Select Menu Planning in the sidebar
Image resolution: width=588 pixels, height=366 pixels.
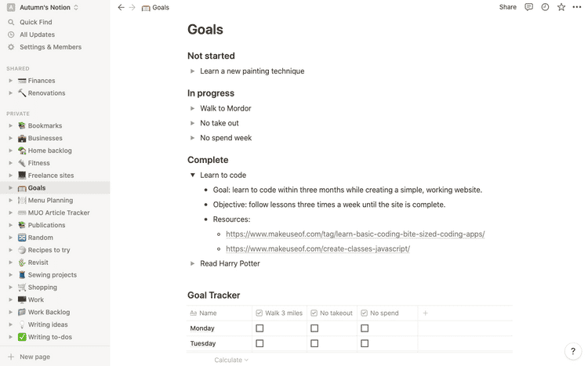50,201
